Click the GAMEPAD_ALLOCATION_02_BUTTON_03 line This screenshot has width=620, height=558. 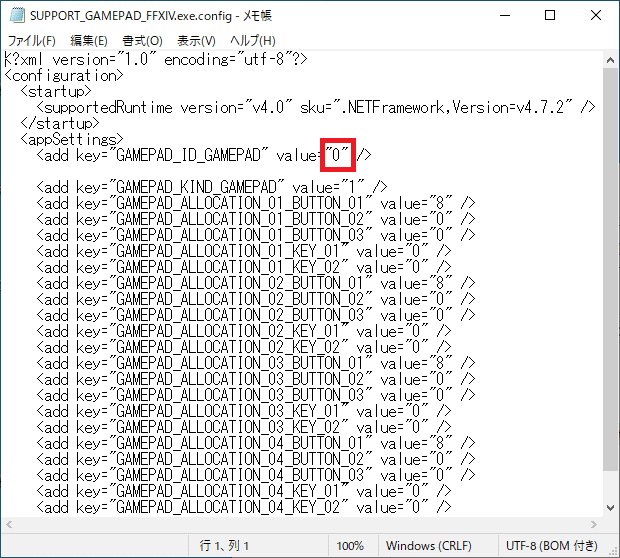255,315
